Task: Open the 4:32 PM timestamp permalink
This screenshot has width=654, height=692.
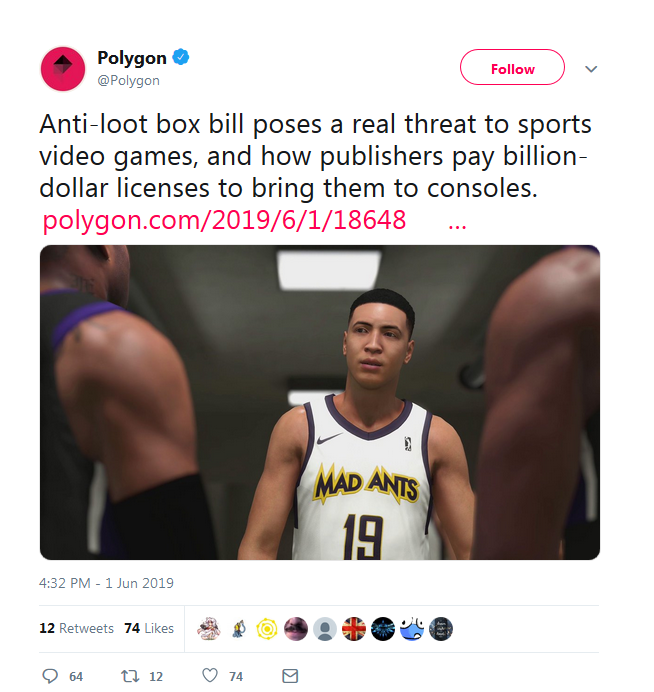Action: pyautogui.click(x=106, y=583)
